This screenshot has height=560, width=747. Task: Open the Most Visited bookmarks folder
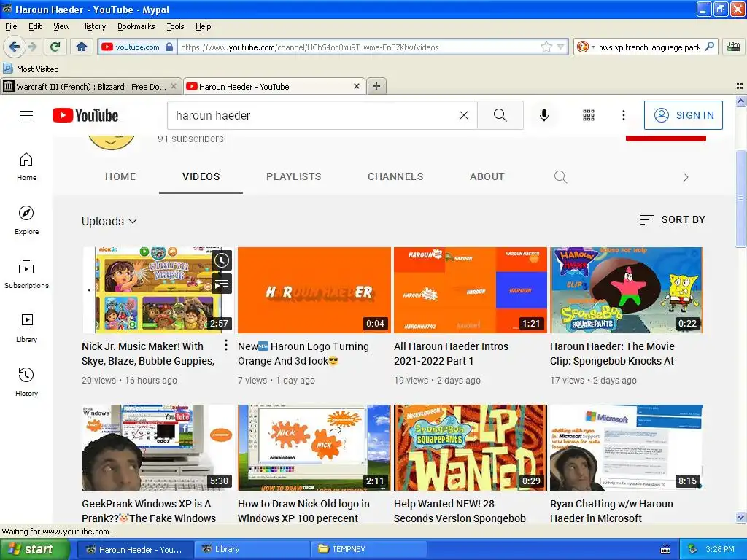tap(31, 69)
